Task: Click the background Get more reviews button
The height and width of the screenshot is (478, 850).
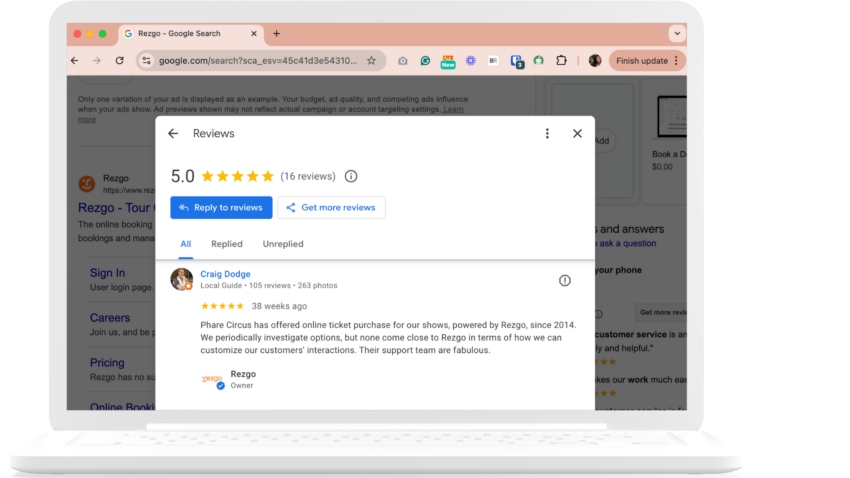Action: click(661, 312)
